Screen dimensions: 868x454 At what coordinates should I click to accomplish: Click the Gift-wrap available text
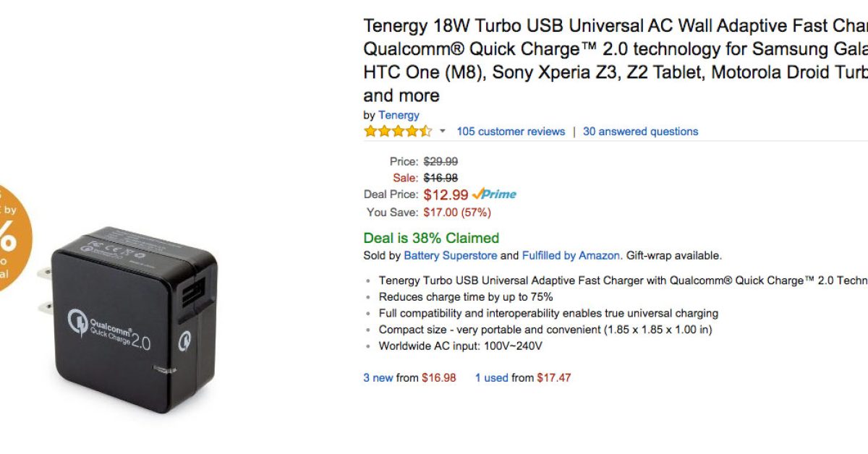pyautogui.click(x=674, y=255)
